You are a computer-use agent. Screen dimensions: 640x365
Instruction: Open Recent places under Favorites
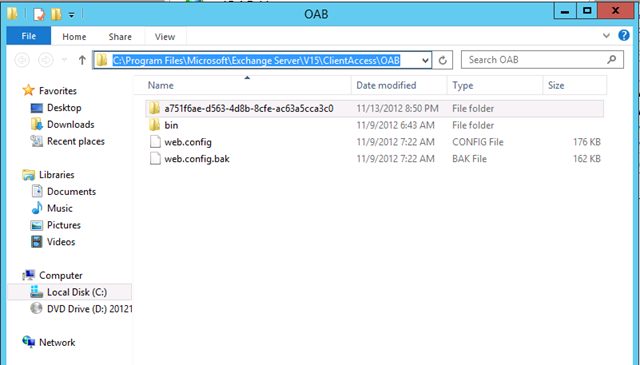[x=76, y=141]
